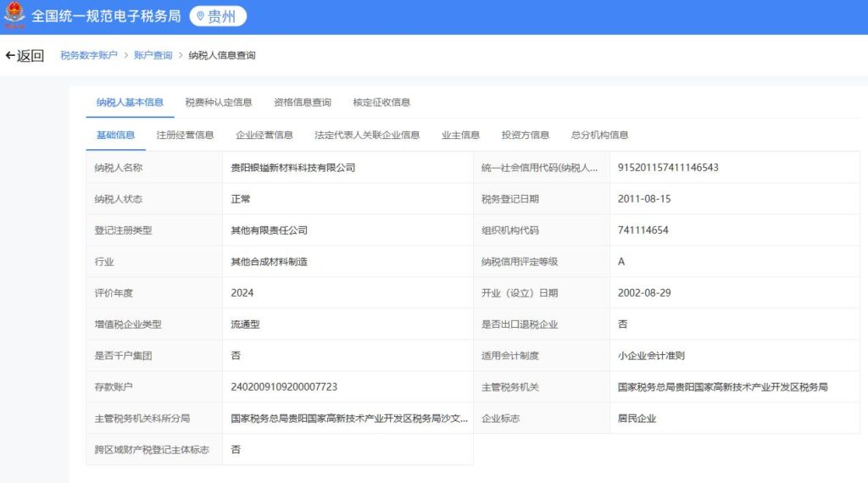Open the 税务数字账户 breadcrumb link
868x483 pixels.
pos(89,56)
